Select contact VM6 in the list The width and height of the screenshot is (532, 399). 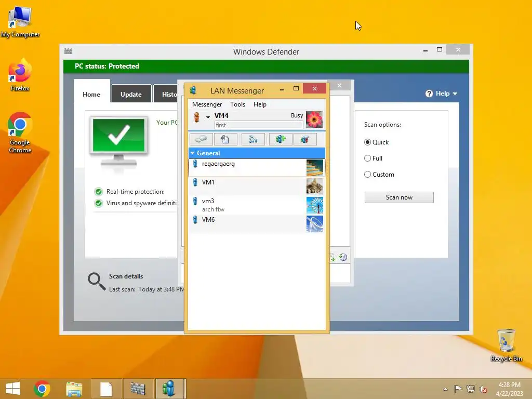pyautogui.click(x=257, y=224)
